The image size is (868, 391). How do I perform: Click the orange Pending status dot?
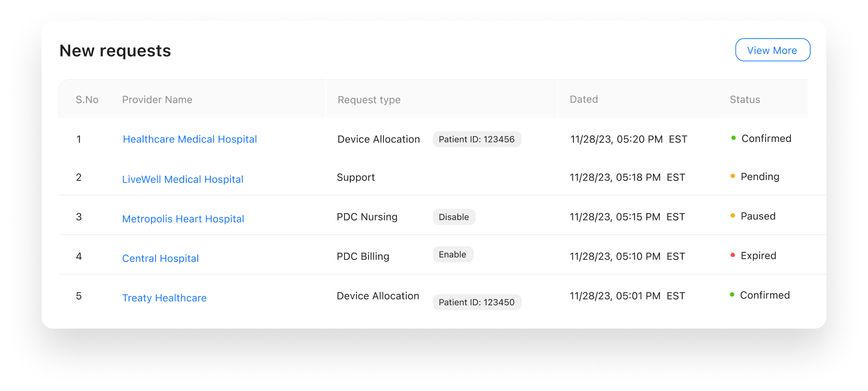point(733,176)
